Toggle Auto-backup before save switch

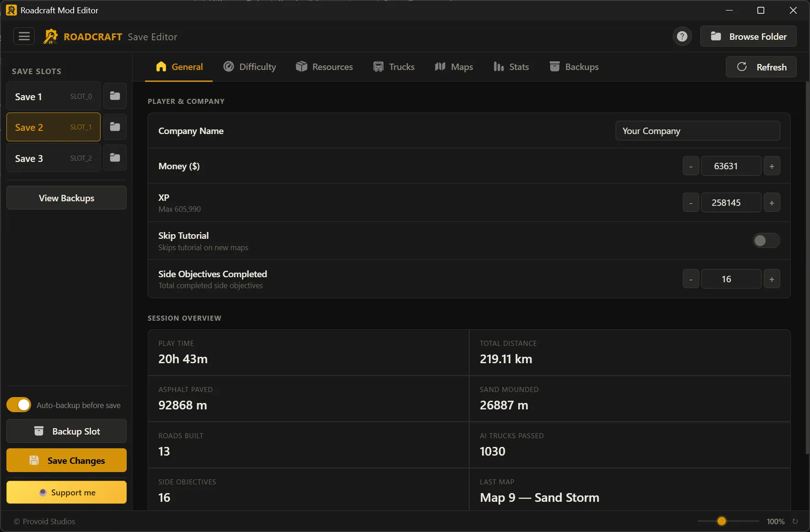click(19, 405)
